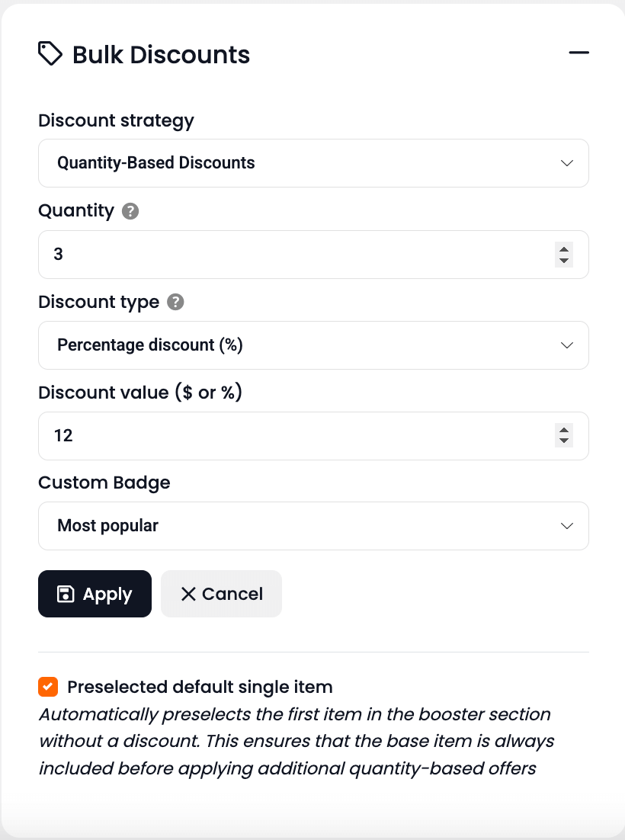Screen dimensions: 625x840
Task: Decrease Quantity using the down arrow
Action: [x=564, y=261]
